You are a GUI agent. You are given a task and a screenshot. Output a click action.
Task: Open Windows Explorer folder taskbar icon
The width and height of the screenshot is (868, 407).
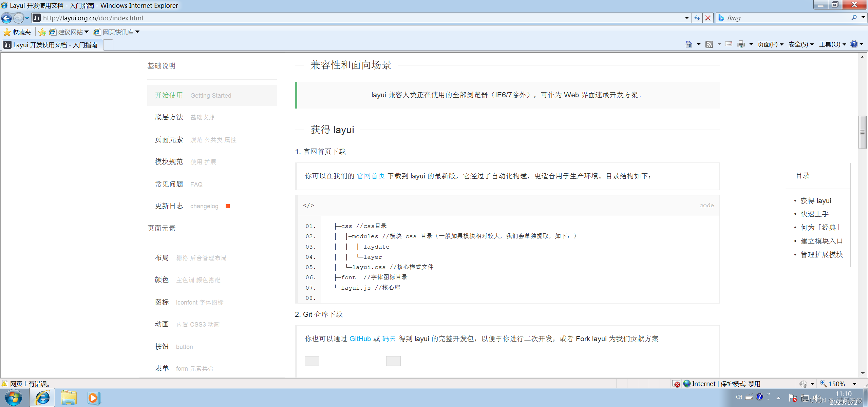click(69, 398)
